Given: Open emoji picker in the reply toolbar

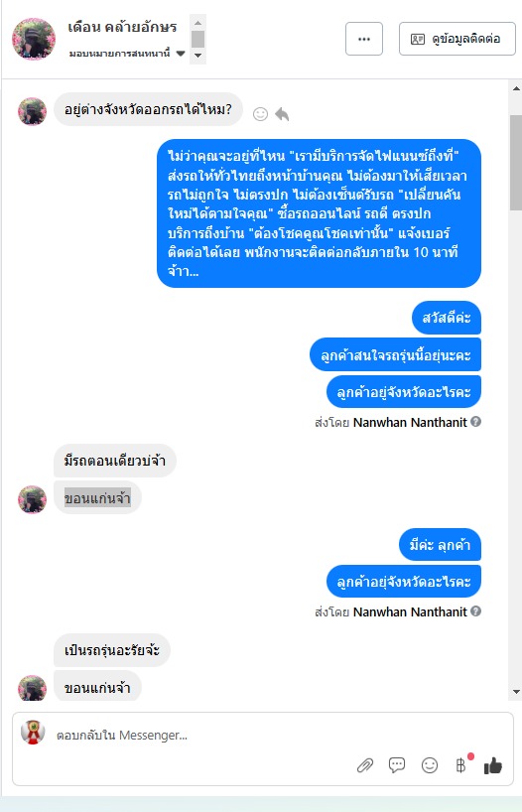Looking at the screenshot, I should click(x=430, y=765).
